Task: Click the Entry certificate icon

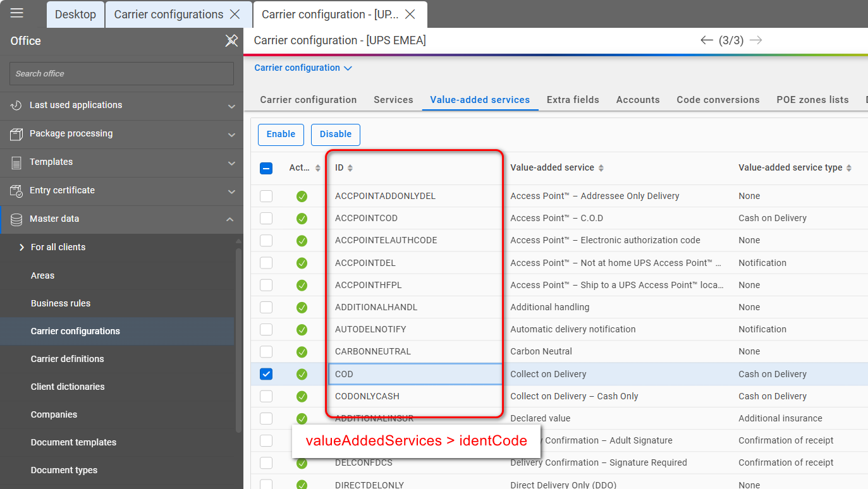Action: [16, 191]
